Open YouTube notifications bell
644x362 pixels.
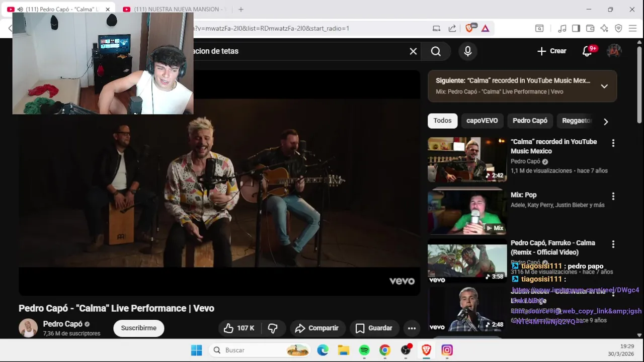tap(587, 51)
